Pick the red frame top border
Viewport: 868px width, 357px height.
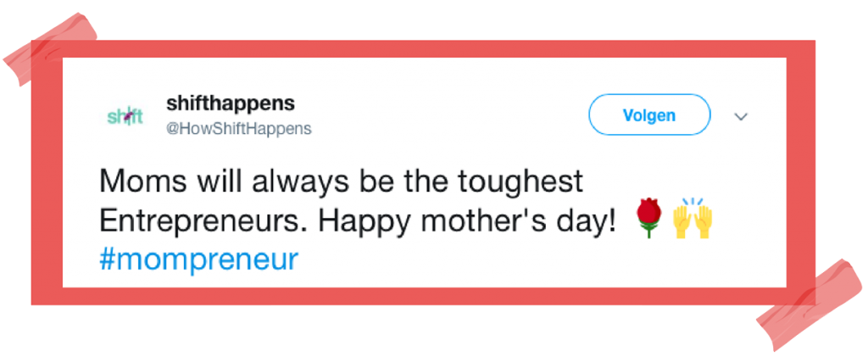(x=423, y=48)
